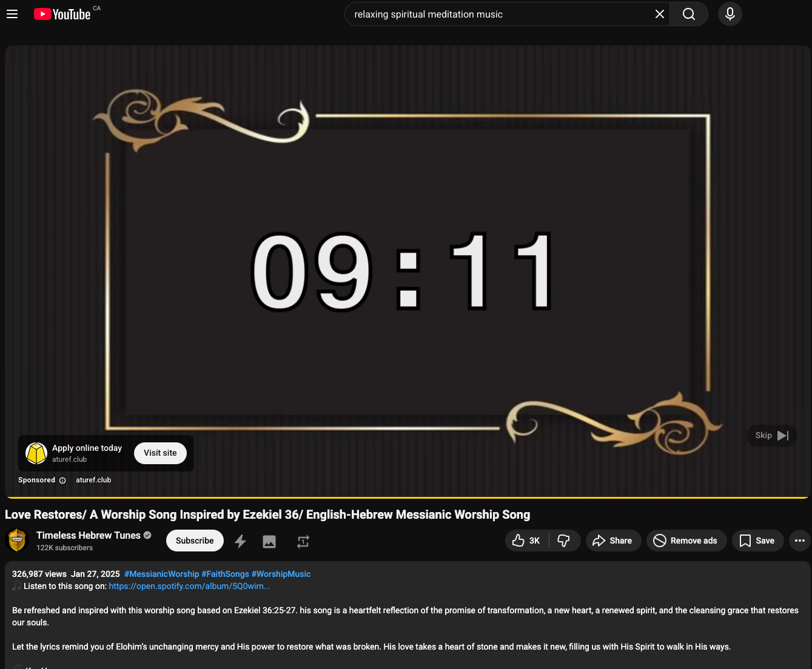Click the magnifier search button

(689, 14)
